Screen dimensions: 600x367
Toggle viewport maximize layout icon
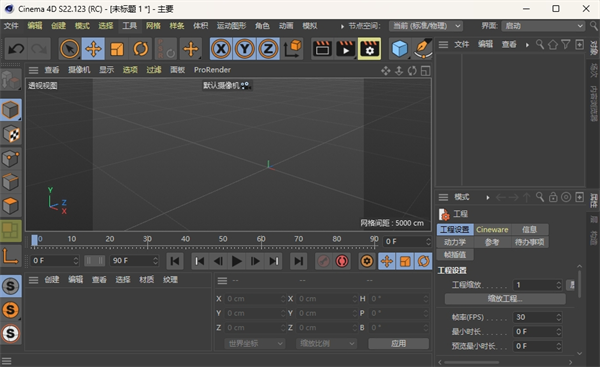[426, 71]
